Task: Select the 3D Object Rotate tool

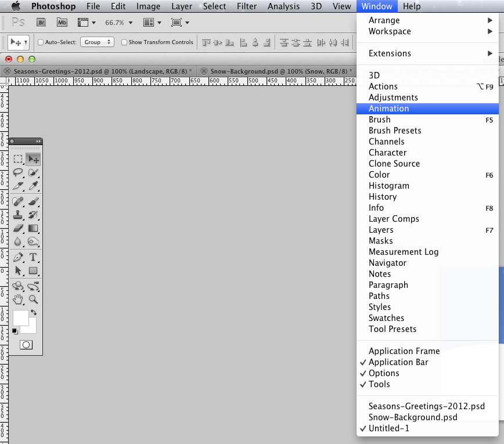Action: pyautogui.click(x=18, y=286)
